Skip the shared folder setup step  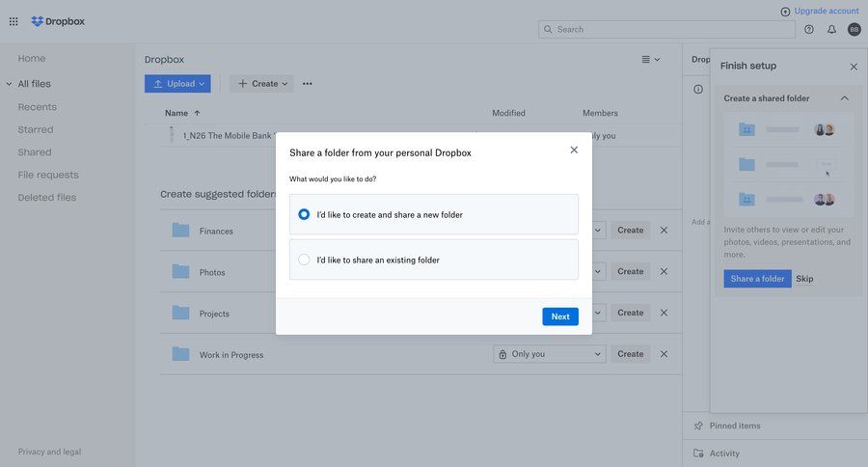804,279
